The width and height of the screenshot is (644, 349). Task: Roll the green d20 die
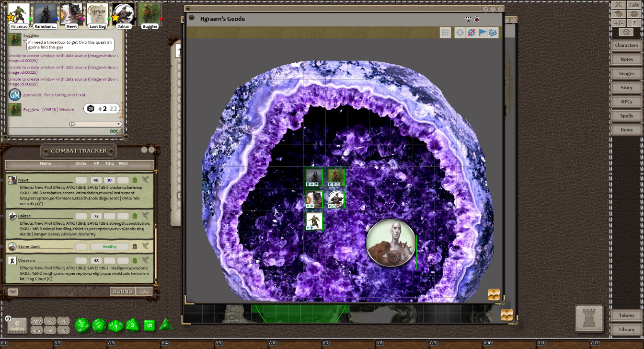82,326
